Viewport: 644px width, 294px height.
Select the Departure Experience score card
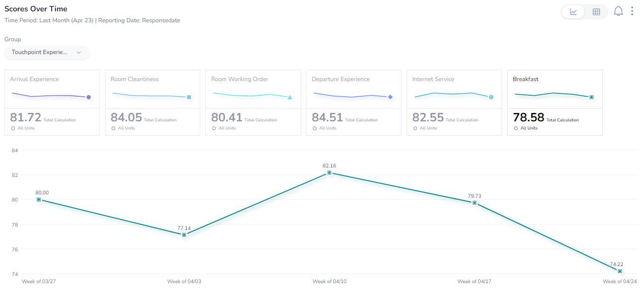(x=354, y=102)
